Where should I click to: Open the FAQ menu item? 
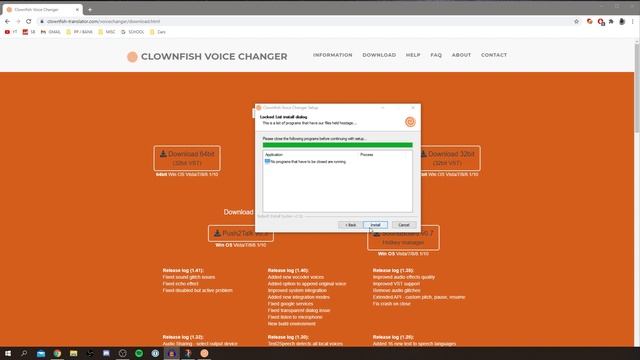(x=436, y=55)
